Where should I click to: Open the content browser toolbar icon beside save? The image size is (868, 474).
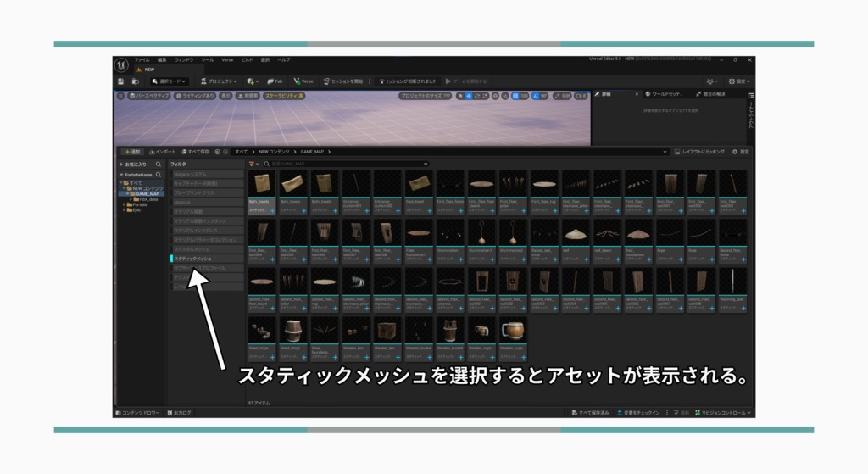tap(135, 81)
